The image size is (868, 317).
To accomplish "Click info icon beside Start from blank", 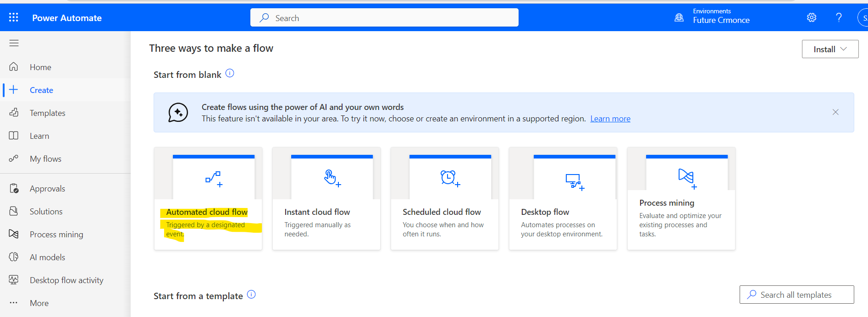I will coord(230,73).
